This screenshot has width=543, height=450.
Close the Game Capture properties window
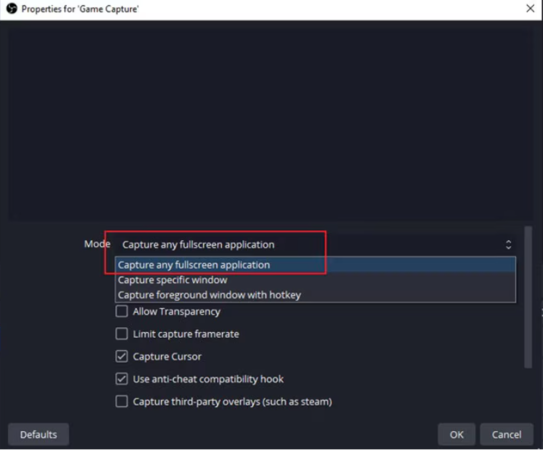point(530,8)
